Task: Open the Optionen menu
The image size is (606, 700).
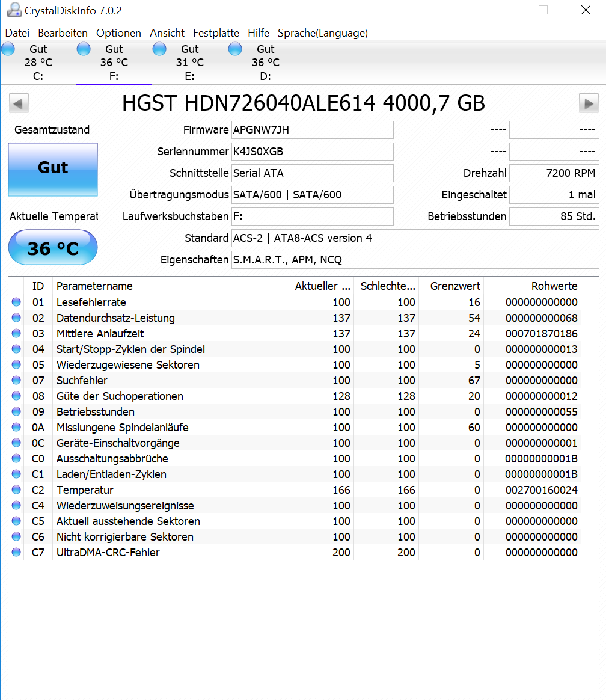Action: [118, 33]
